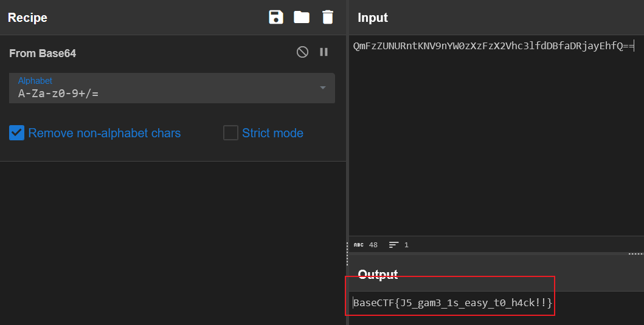The image size is (644, 325).
Task: Toggle the Strict mode label
Action: [x=272, y=133]
